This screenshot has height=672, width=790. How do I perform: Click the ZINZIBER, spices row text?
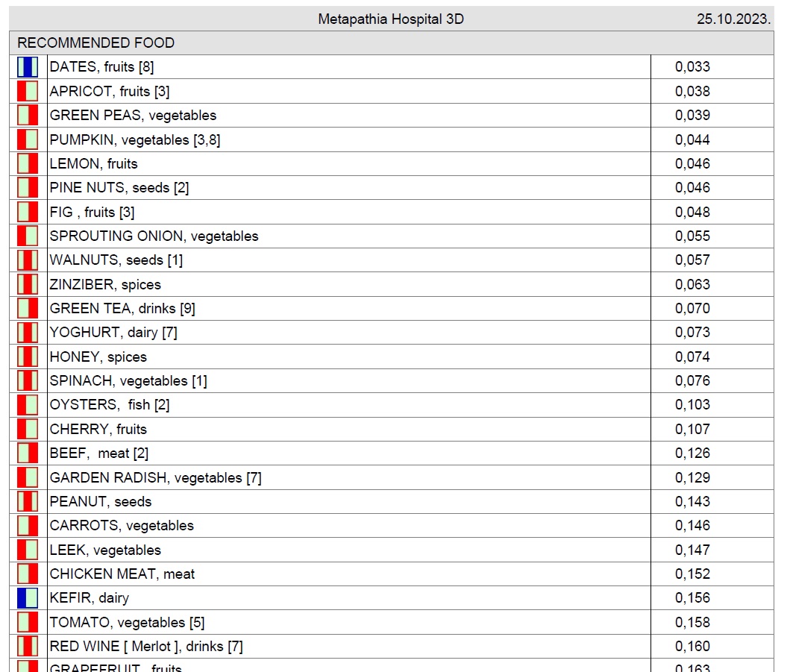(105, 284)
